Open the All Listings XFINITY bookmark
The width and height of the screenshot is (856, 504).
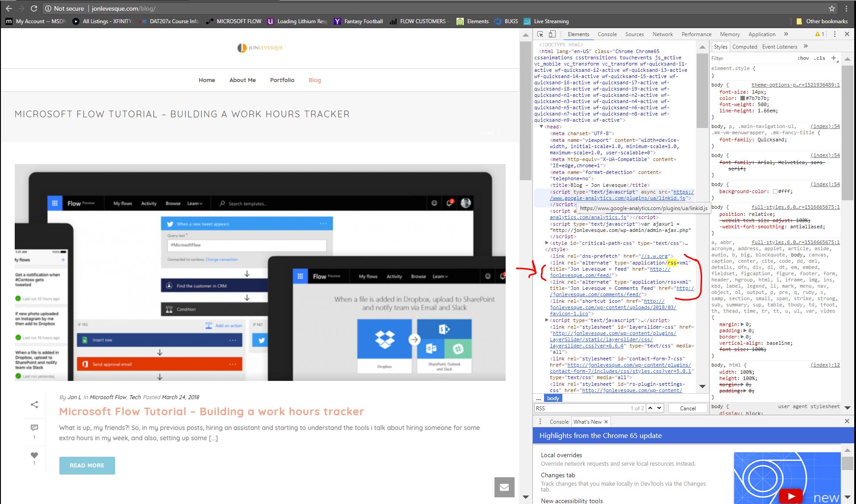pyautogui.click(x=102, y=21)
